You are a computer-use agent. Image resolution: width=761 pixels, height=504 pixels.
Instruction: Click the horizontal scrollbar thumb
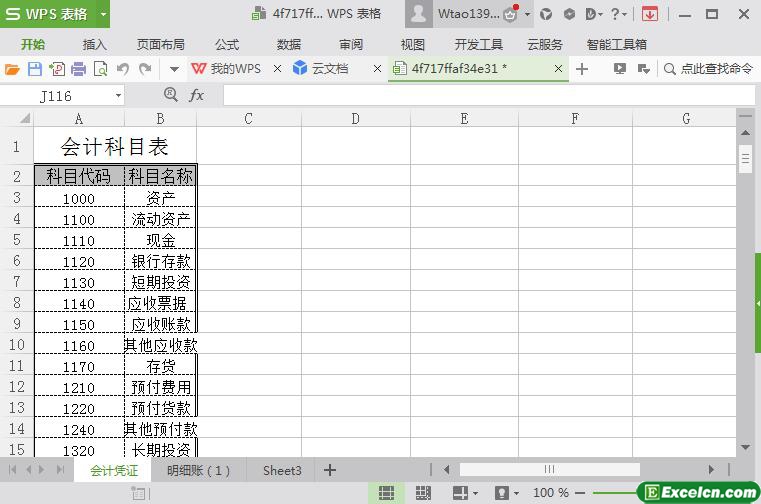point(549,469)
